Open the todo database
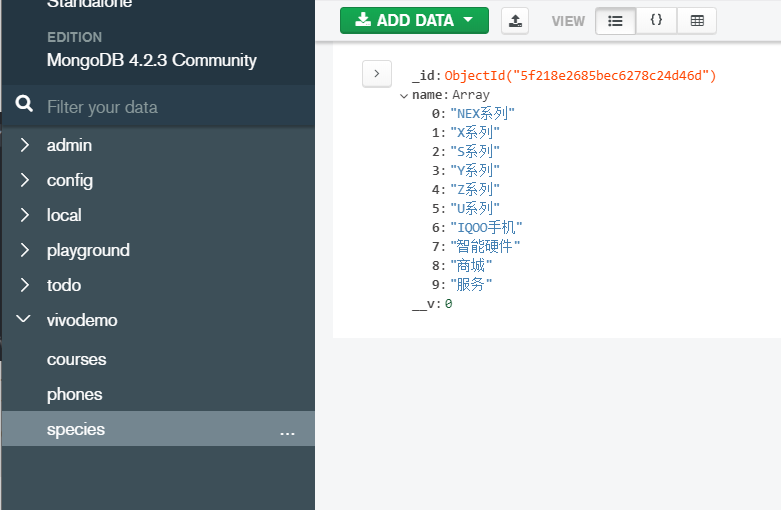The height and width of the screenshot is (510, 781). tap(64, 285)
